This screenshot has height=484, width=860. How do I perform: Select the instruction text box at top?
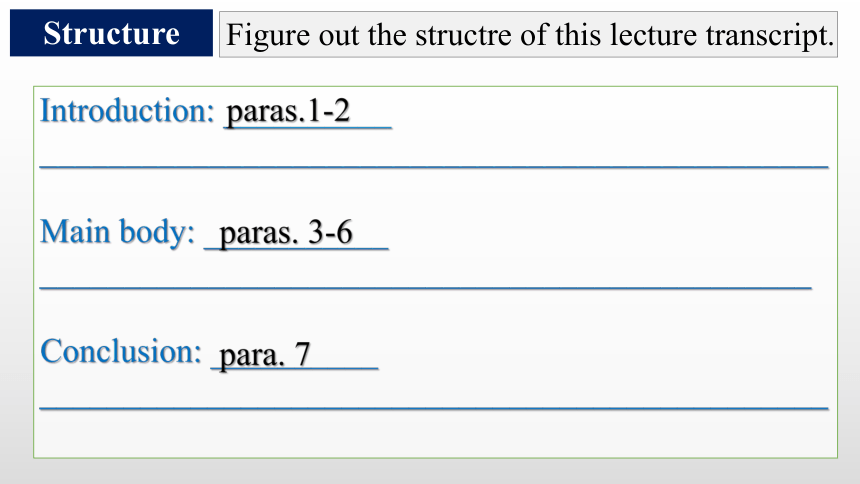[528, 34]
